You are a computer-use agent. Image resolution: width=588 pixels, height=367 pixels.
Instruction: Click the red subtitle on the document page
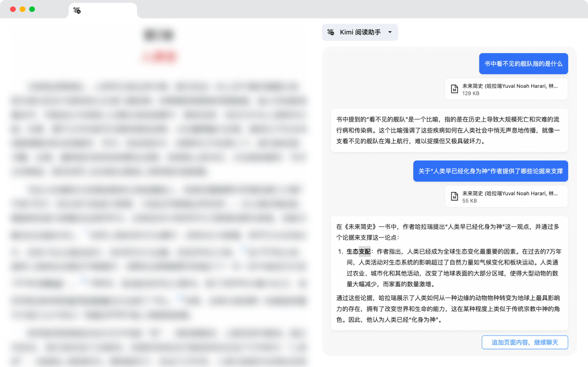(x=158, y=56)
